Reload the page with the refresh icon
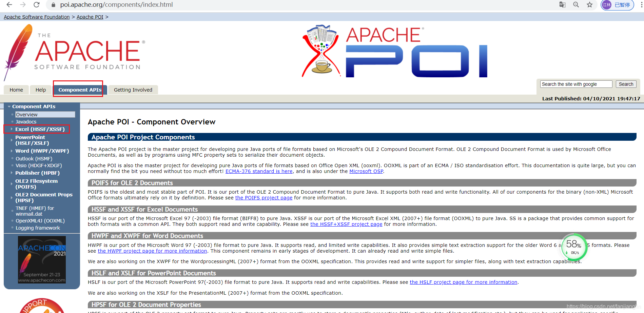The image size is (644, 313). pyautogui.click(x=36, y=5)
